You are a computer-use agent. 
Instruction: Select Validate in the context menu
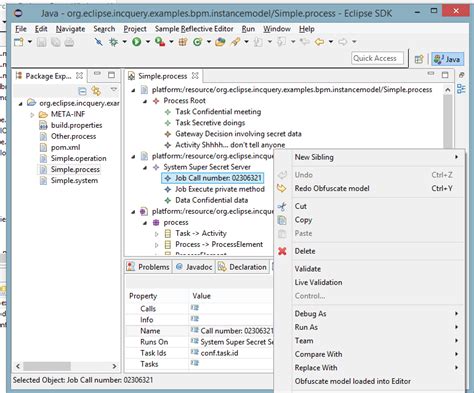tap(369, 269)
